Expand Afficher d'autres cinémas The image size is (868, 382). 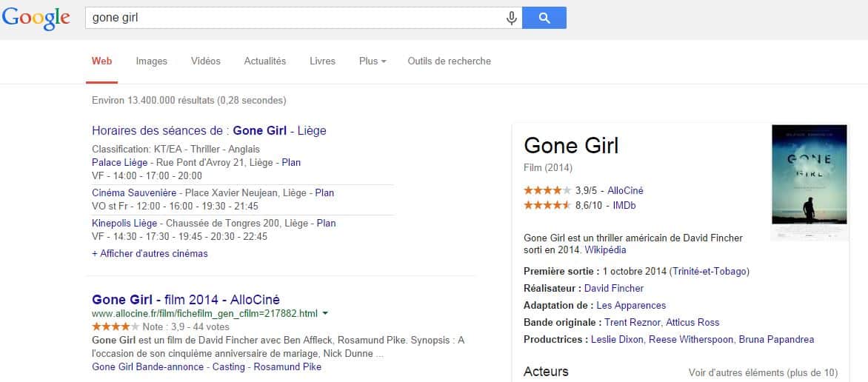coord(150,254)
